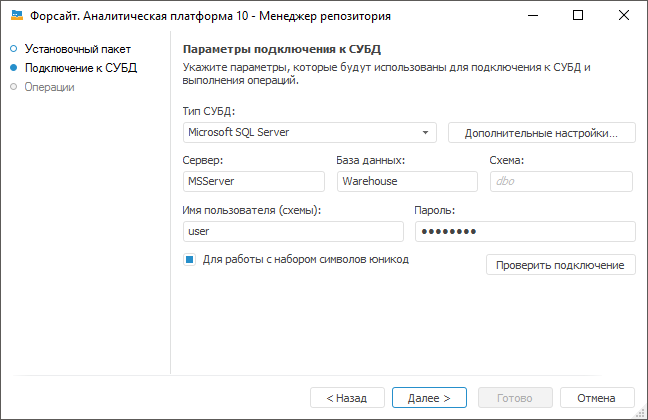Go back with the Назад button
Viewport: 648px width, 420px height.
[x=346, y=397]
